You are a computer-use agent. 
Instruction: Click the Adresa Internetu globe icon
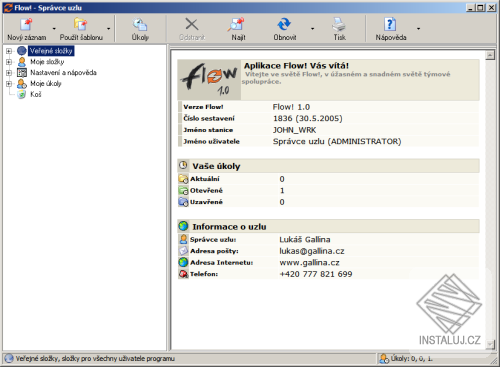pos(183,262)
